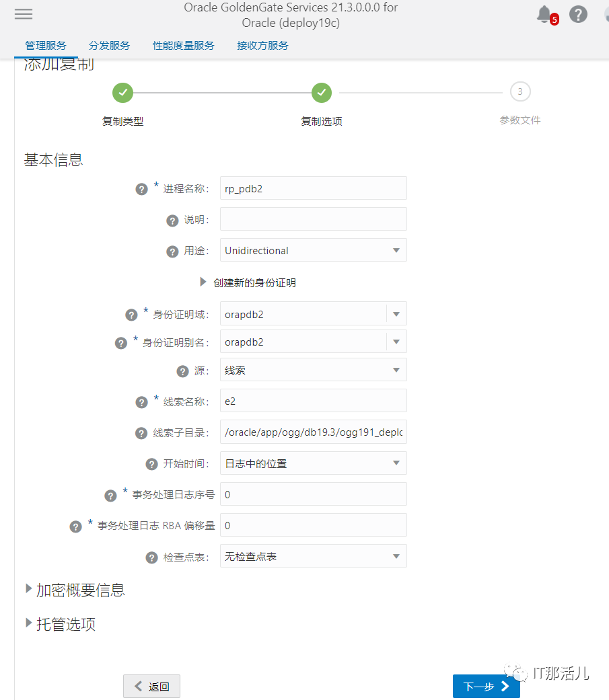Viewport: 609px width, 700px height.
Task: Click the 事务处理日志 RBA 偏移量 field
Action: coord(313,525)
